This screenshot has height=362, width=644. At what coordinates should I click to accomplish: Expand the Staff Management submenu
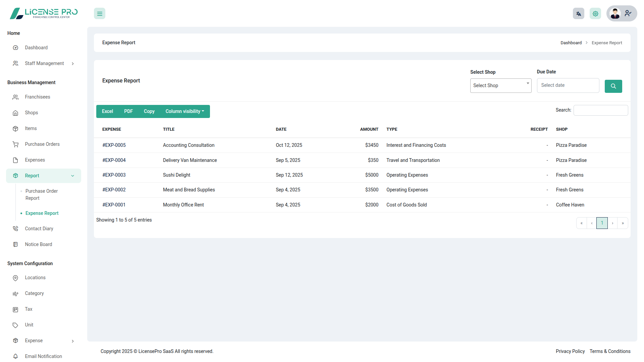tap(73, 64)
